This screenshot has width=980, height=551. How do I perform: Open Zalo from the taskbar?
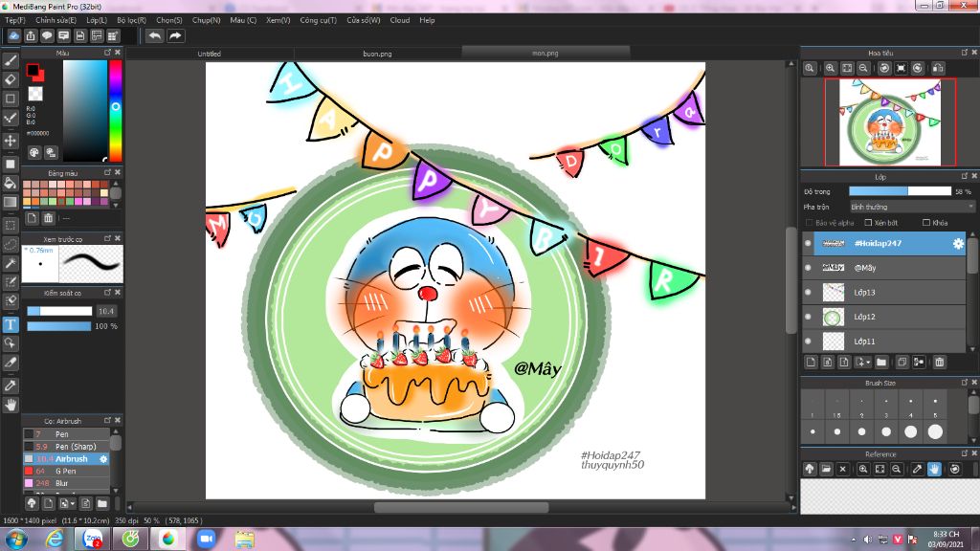[93, 539]
